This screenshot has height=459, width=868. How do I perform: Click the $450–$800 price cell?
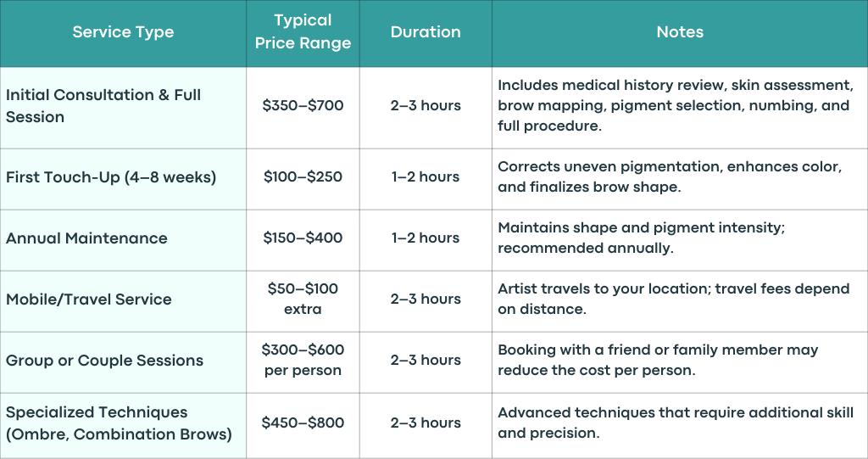tap(303, 423)
